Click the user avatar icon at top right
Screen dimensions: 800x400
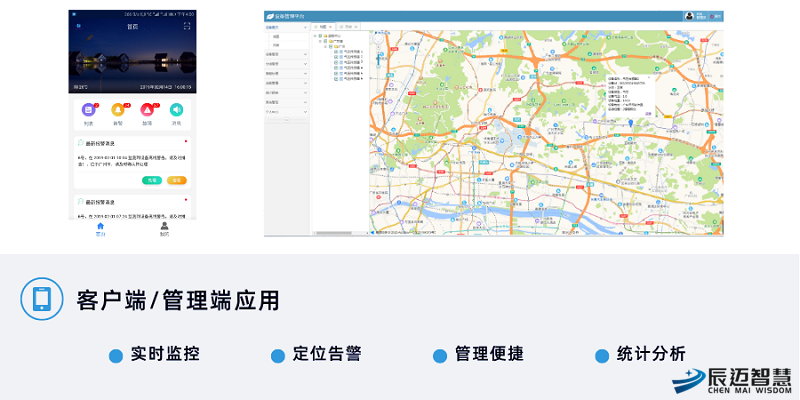[x=689, y=16]
